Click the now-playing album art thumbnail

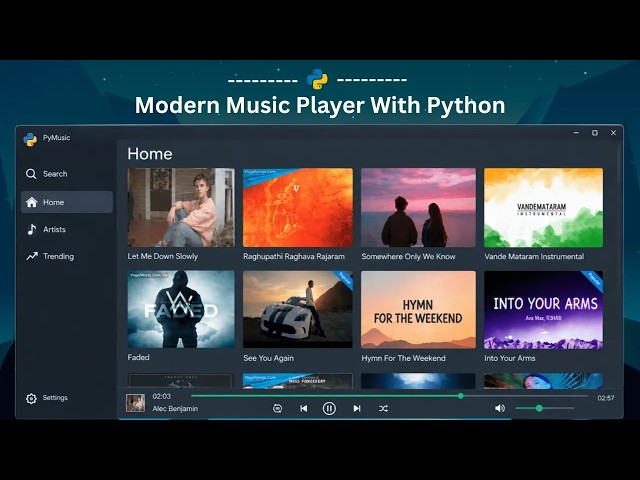[135, 403]
